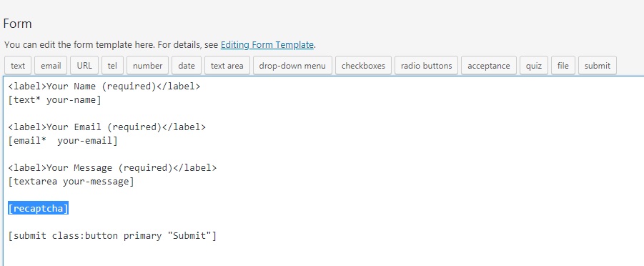Add an acceptance checkbox tag
Image resolution: width=644 pixels, height=266 pixels.
coord(489,66)
